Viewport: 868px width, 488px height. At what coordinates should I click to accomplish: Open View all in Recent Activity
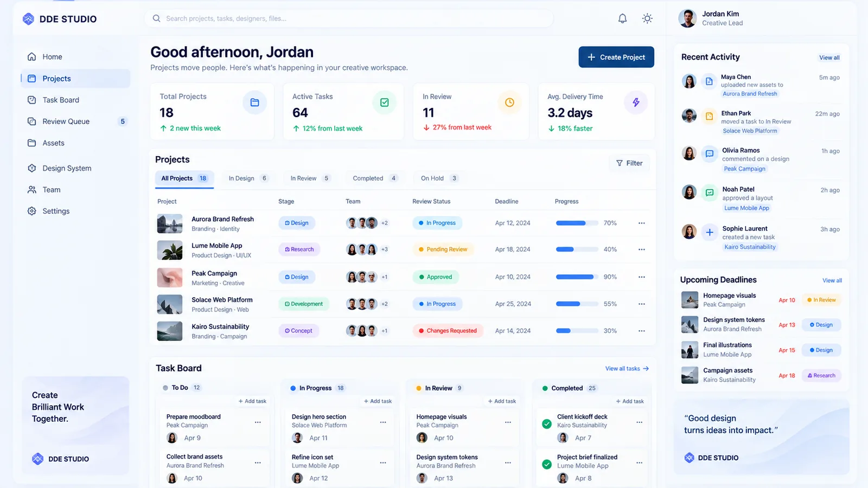829,58
